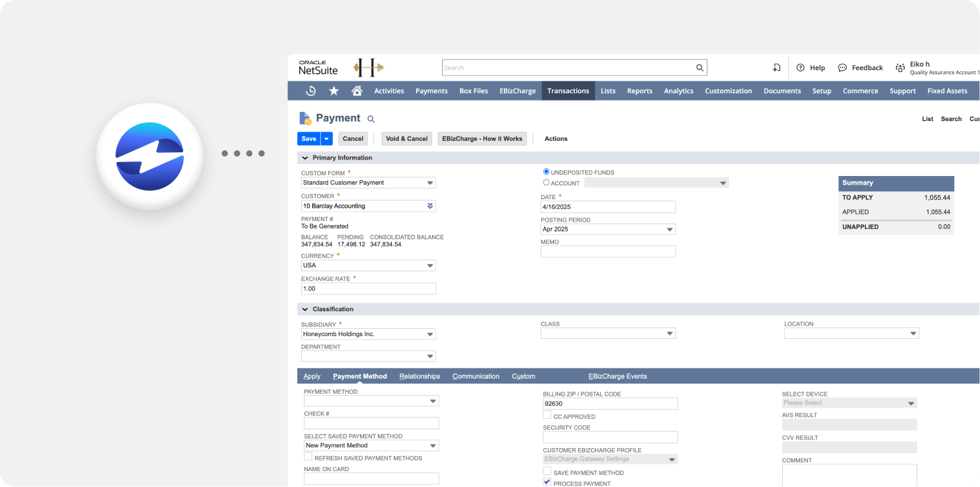Open the Save button dropdown arrow
The image size is (980, 487).
[x=326, y=139]
